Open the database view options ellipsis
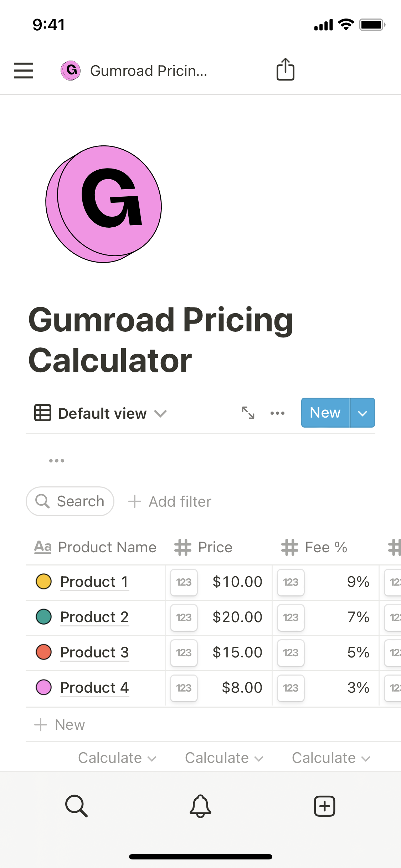Screen dimensions: 401x868 tap(277, 413)
